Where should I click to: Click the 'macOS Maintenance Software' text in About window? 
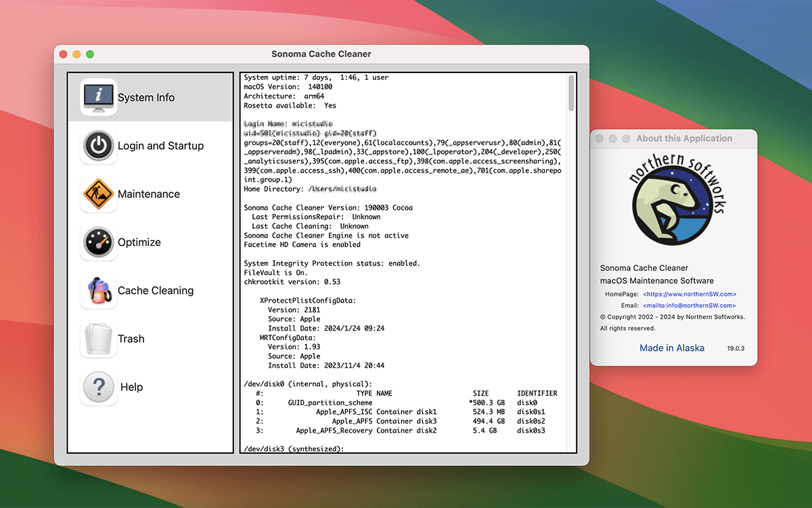point(657,280)
